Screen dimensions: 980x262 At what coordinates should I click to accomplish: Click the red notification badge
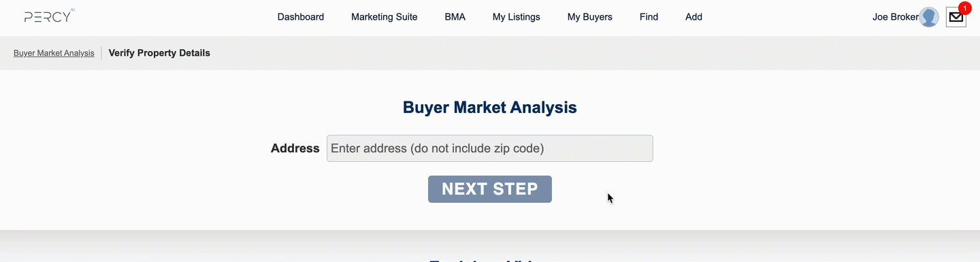[964, 8]
